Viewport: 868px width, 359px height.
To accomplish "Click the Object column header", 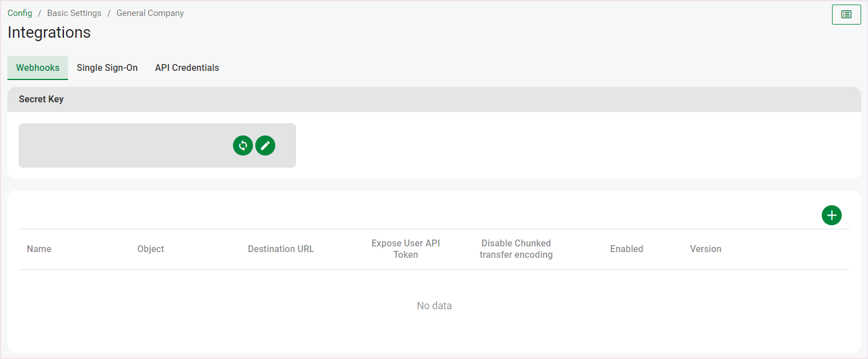I will 151,249.
